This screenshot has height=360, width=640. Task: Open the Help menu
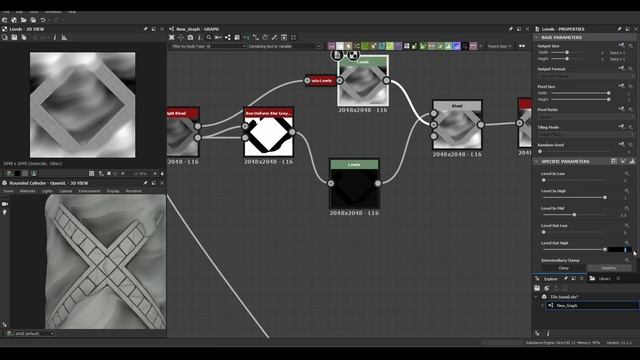point(72,12)
